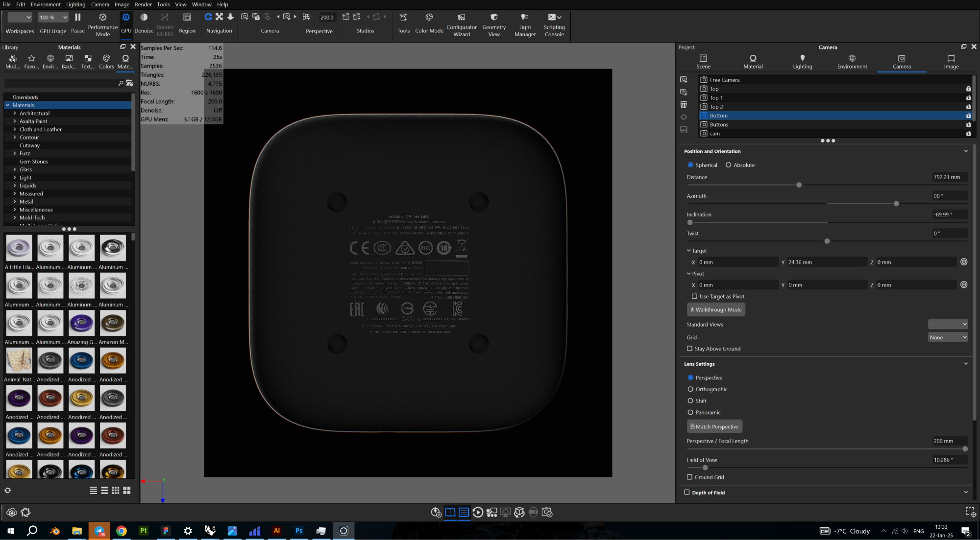Enable the Depth of Field checkbox
Image resolution: width=980 pixels, height=540 pixels.
[687, 493]
